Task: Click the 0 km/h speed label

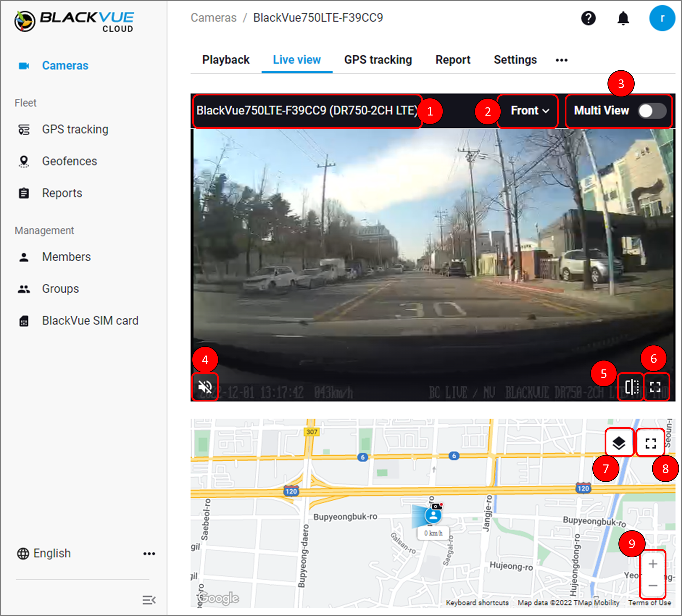Action: point(433,533)
